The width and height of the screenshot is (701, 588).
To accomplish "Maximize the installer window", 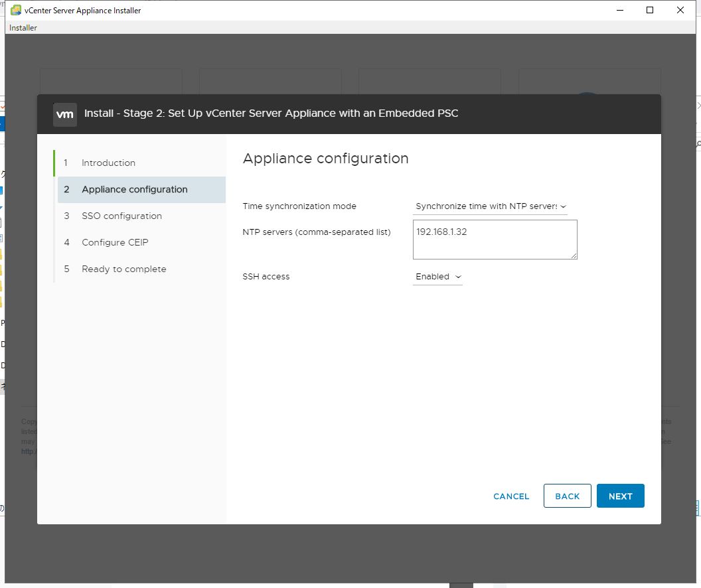I will pos(650,10).
